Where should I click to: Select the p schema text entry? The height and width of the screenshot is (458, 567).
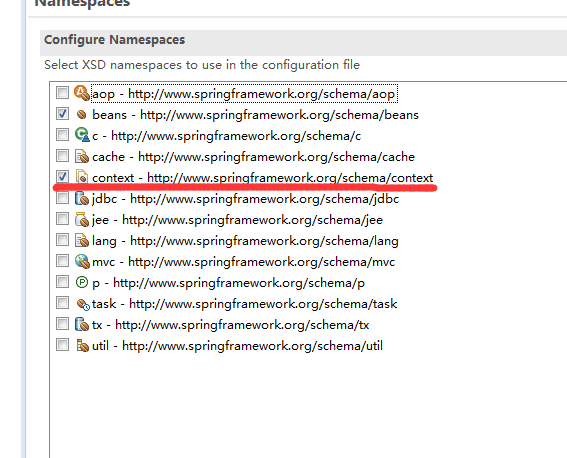click(x=228, y=283)
